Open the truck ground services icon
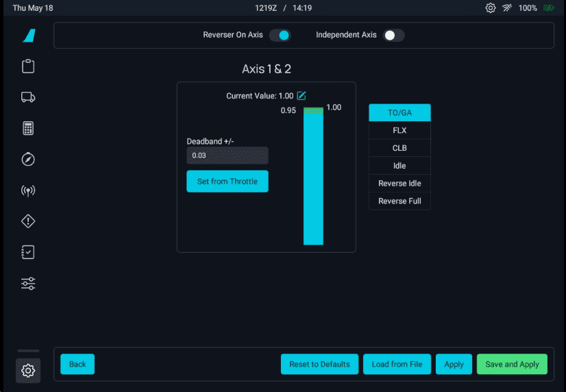The image size is (566, 392). pos(28,97)
